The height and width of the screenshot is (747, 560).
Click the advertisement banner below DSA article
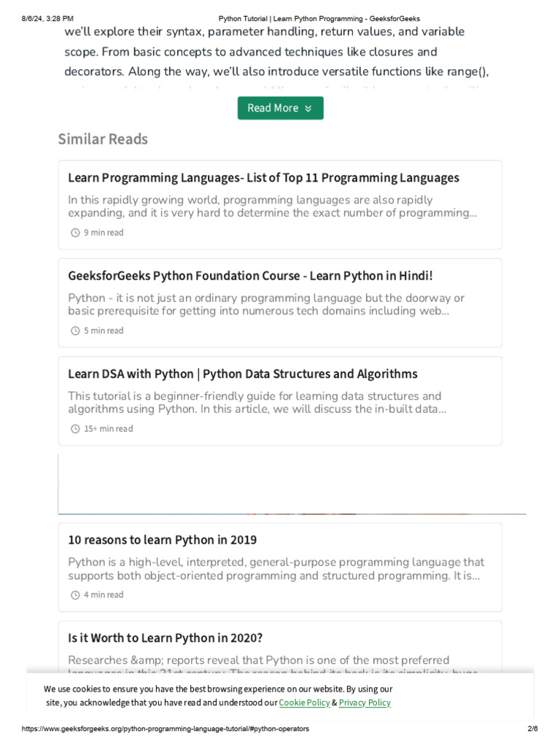[x=292, y=484]
